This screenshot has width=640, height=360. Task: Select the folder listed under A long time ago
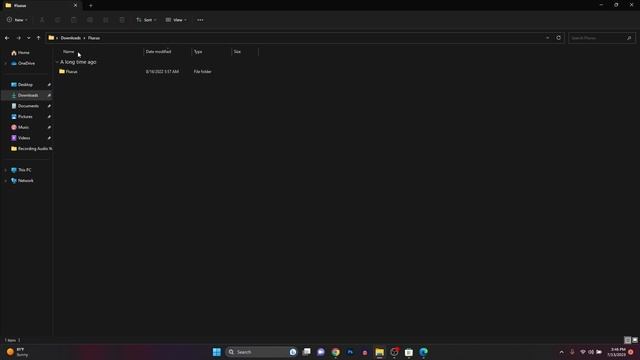point(71,71)
